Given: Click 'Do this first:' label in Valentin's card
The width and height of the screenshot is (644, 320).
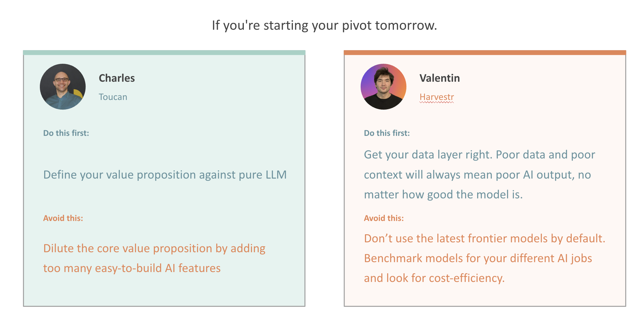Looking at the screenshot, I should (387, 133).
